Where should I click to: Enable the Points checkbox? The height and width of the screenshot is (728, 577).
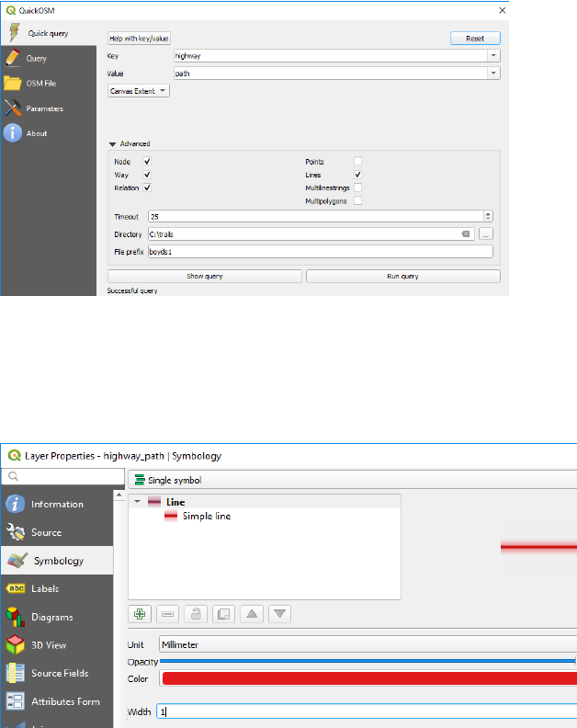point(357,161)
